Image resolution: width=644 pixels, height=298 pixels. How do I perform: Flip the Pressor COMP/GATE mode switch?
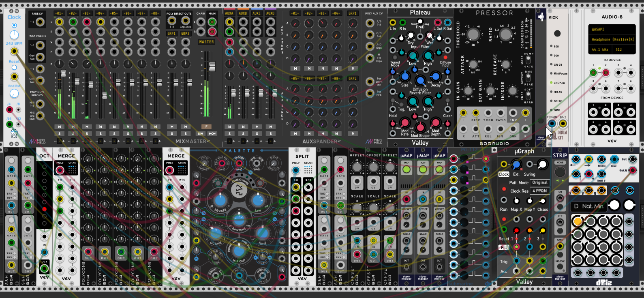(528, 60)
